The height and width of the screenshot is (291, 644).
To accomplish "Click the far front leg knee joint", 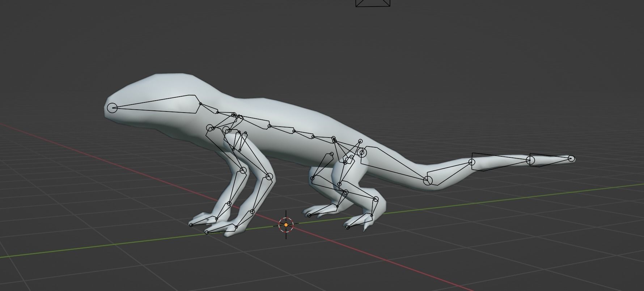I will [243, 170].
